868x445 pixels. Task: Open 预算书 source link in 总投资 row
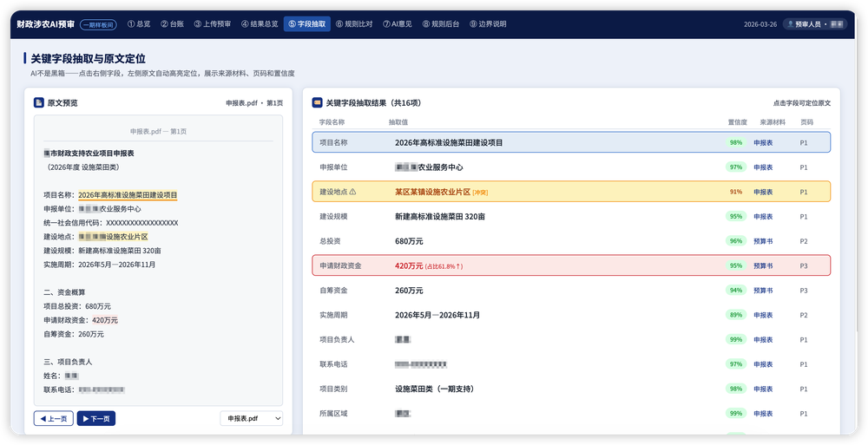pyautogui.click(x=763, y=241)
